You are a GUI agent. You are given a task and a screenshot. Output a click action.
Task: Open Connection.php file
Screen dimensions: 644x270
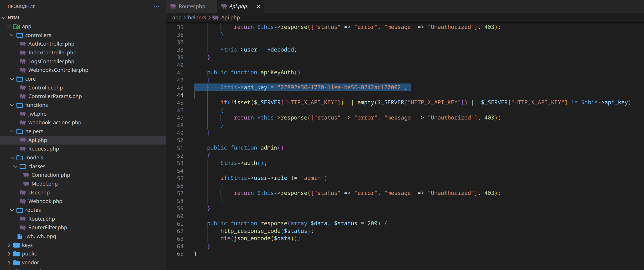click(x=51, y=175)
